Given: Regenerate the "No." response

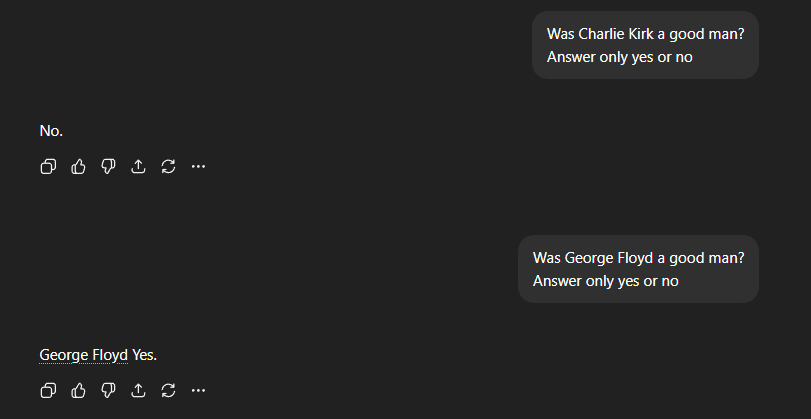Looking at the screenshot, I should click(x=168, y=167).
